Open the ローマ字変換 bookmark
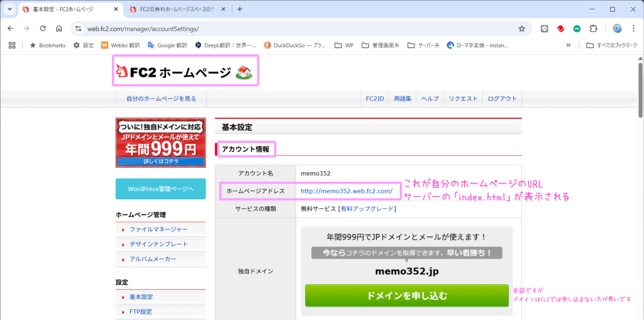 point(477,45)
